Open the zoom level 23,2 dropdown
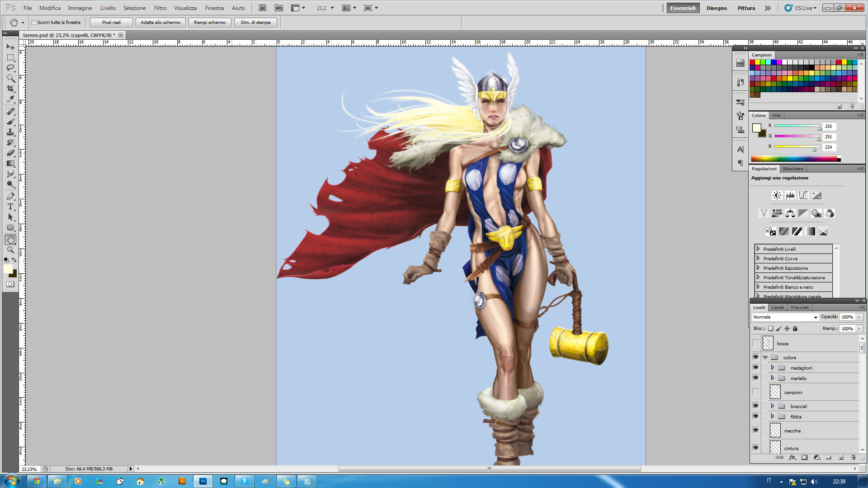 coord(332,8)
